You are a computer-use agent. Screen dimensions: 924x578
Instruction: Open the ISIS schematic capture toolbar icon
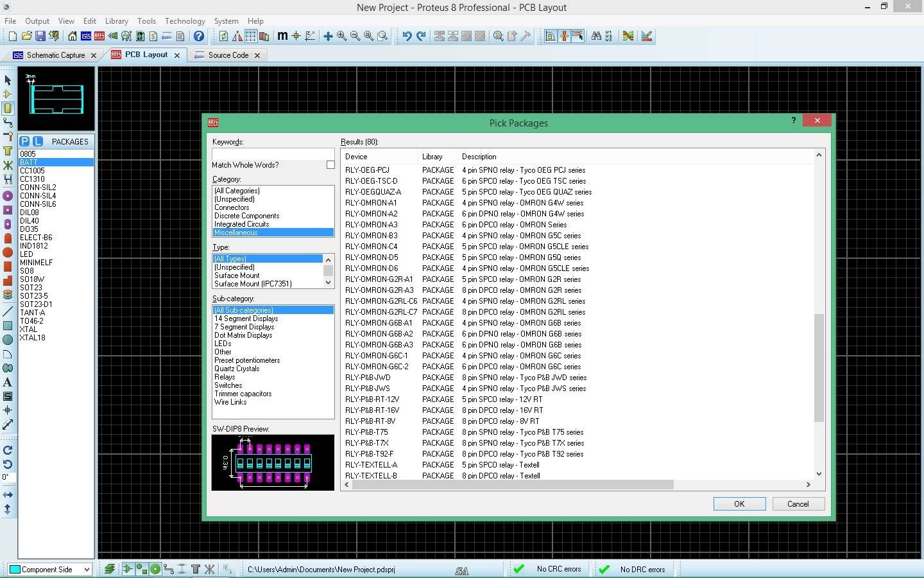tap(86, 36)
